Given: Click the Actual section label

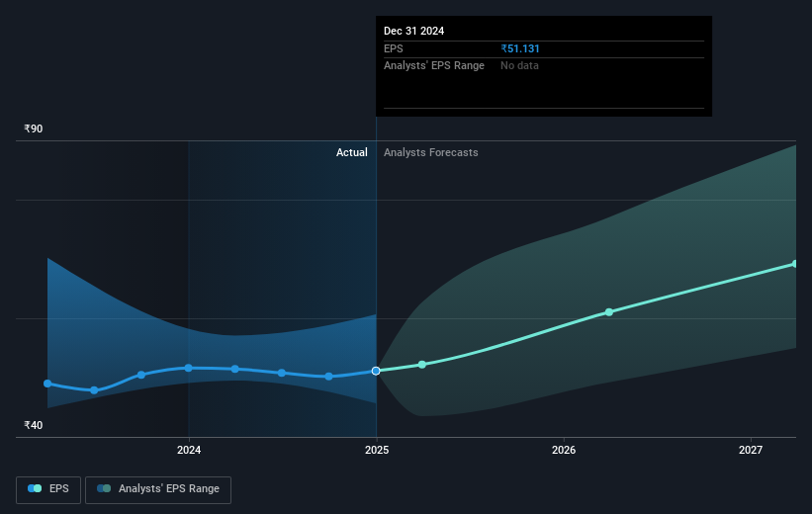Looking at the screenshot, I should [x=352, y=152].
